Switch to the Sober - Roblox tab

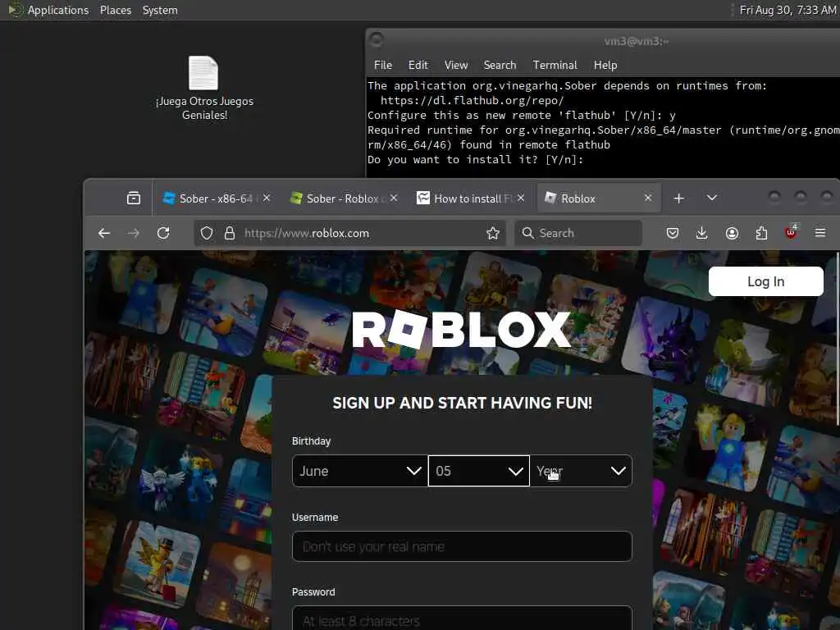point(343,199)
